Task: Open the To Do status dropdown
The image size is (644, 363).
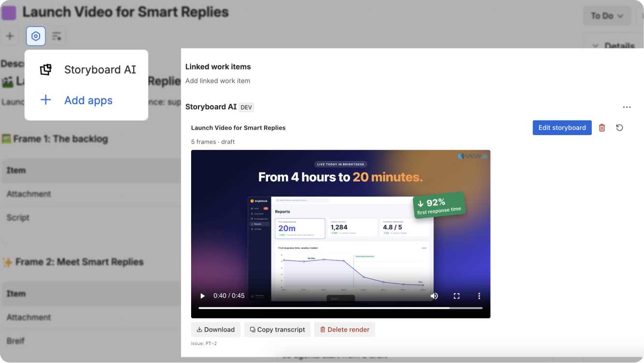Action: point(607,16)
